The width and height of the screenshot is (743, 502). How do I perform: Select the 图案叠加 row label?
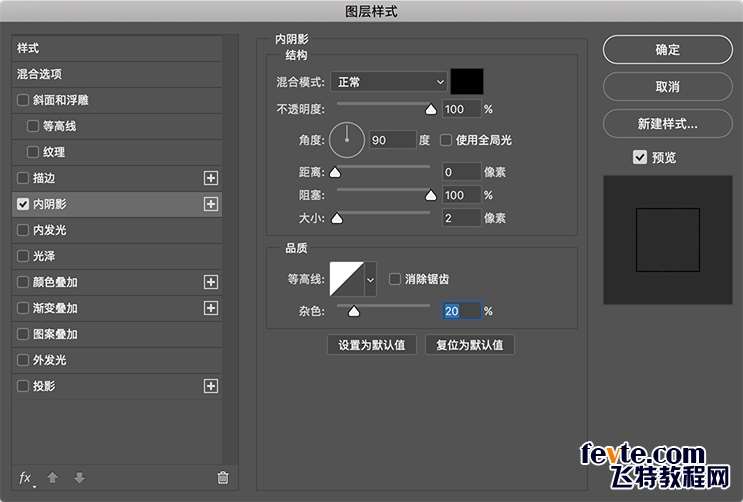click(55, 334)
